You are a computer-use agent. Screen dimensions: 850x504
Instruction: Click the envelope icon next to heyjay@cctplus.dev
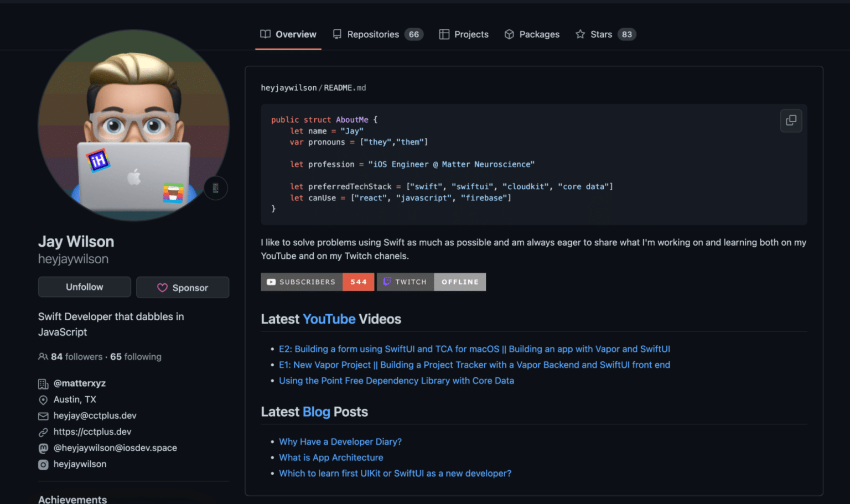coord(43,415)
